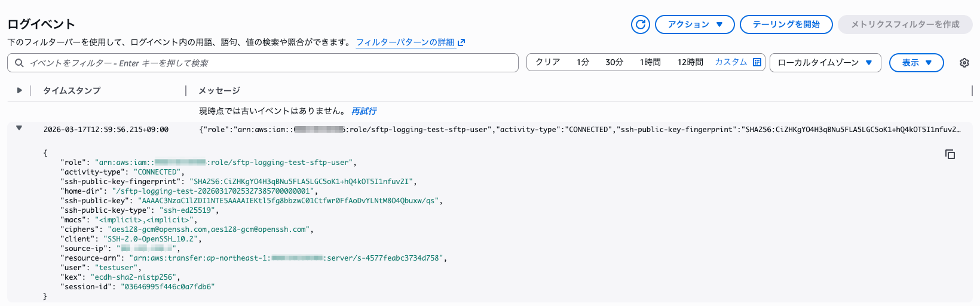Click the calendar icon beside カスタム
The image size is (980, 306).
tap(757, 62)
